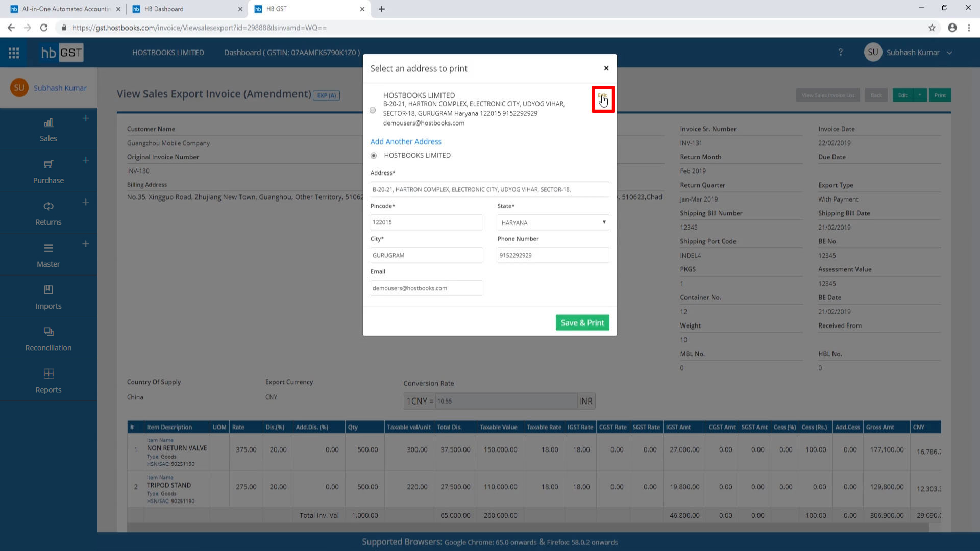Click the Phone Number input field
Screen dimensions: 980x551
pos(553,255)
